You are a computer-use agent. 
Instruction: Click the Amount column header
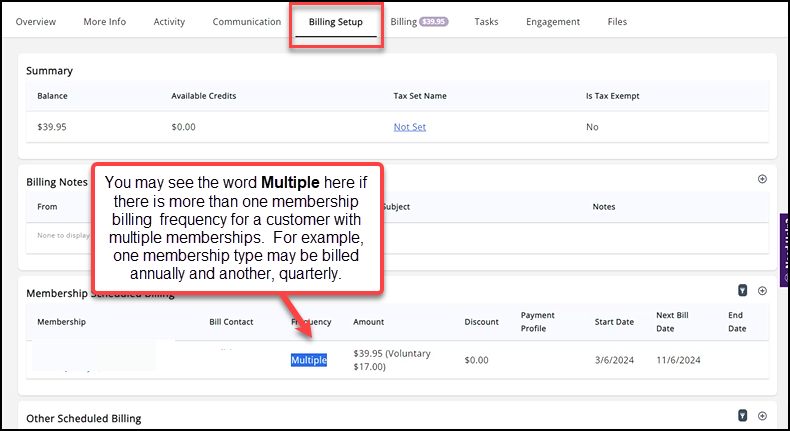[368, 322]
